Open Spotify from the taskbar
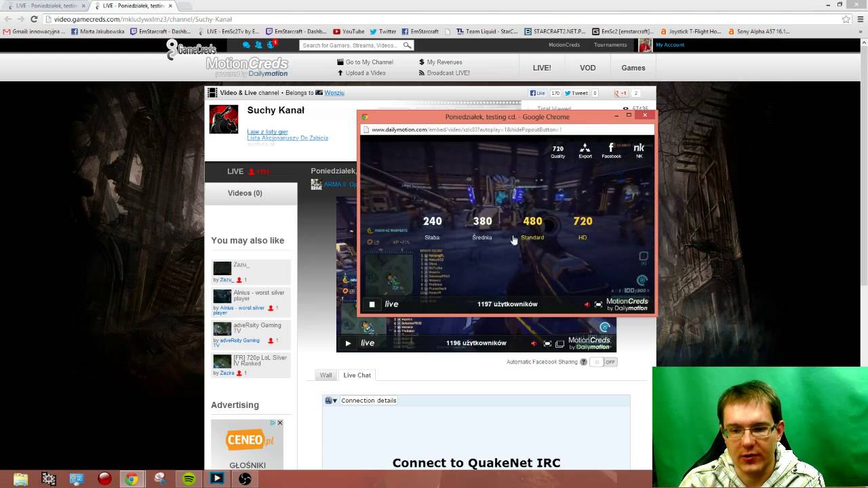Image resolution: width=868 pixels, height=488 pixels. (189, 479)
